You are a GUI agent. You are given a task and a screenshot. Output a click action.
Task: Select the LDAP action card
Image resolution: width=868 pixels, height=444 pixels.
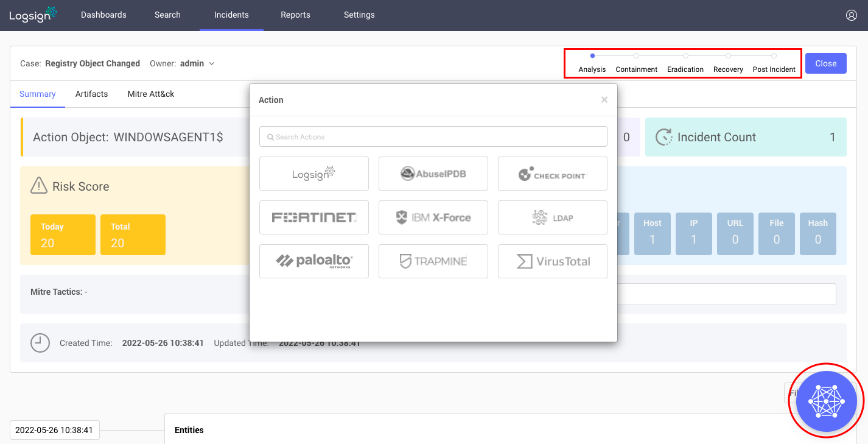click(x=553, y=217)
